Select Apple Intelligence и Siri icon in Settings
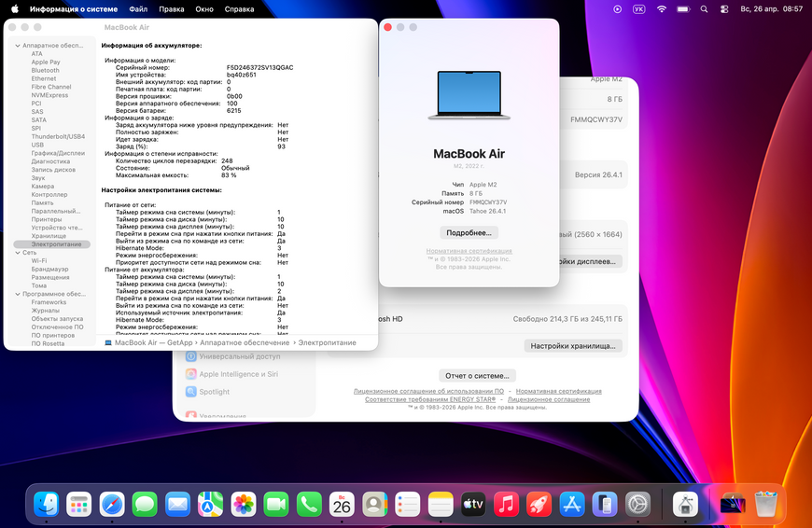The image size is (812, 528). click(191, 374)
